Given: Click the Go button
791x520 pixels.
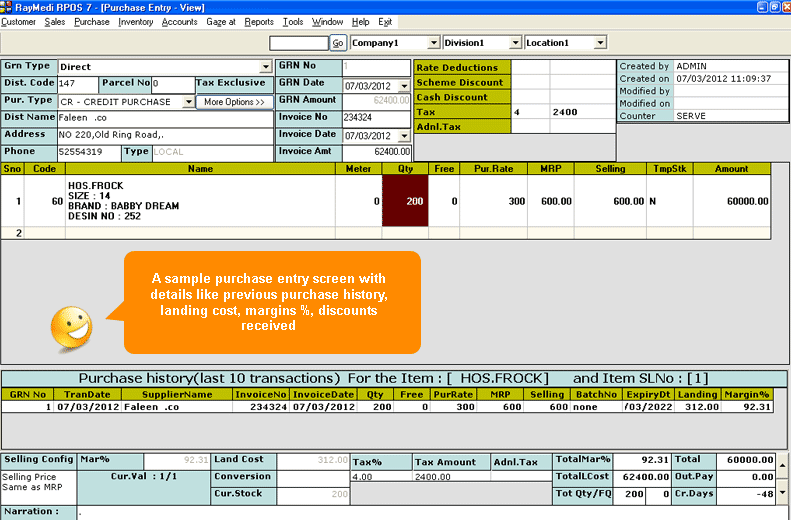Looking at the screenshot, I should click(x=337, y=43).
